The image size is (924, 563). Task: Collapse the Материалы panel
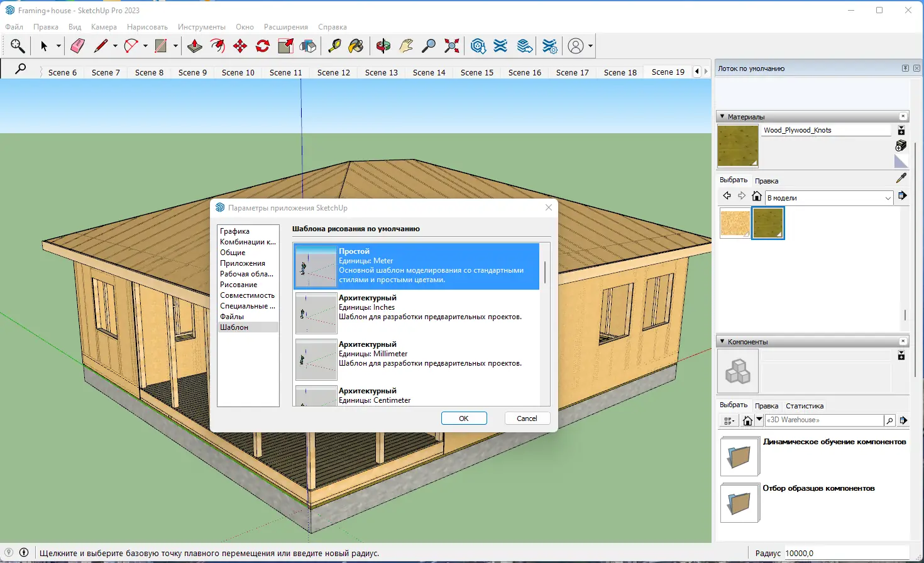click(722, 116)
